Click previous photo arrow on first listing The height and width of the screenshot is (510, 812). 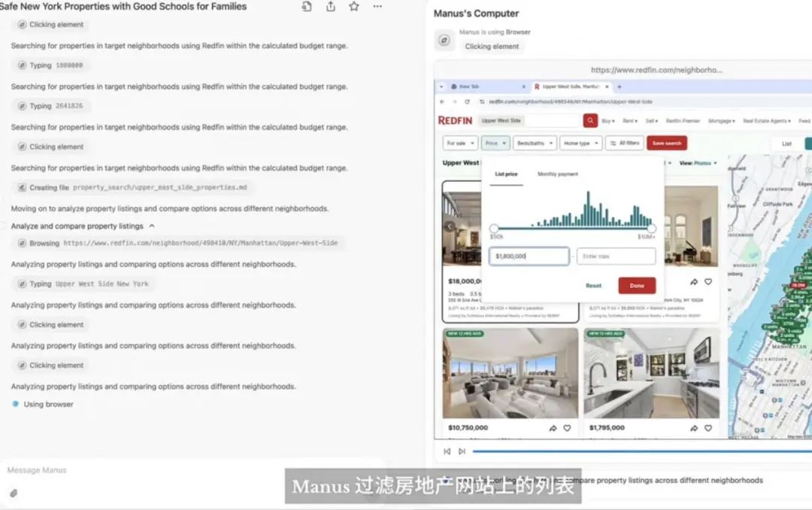450,226
